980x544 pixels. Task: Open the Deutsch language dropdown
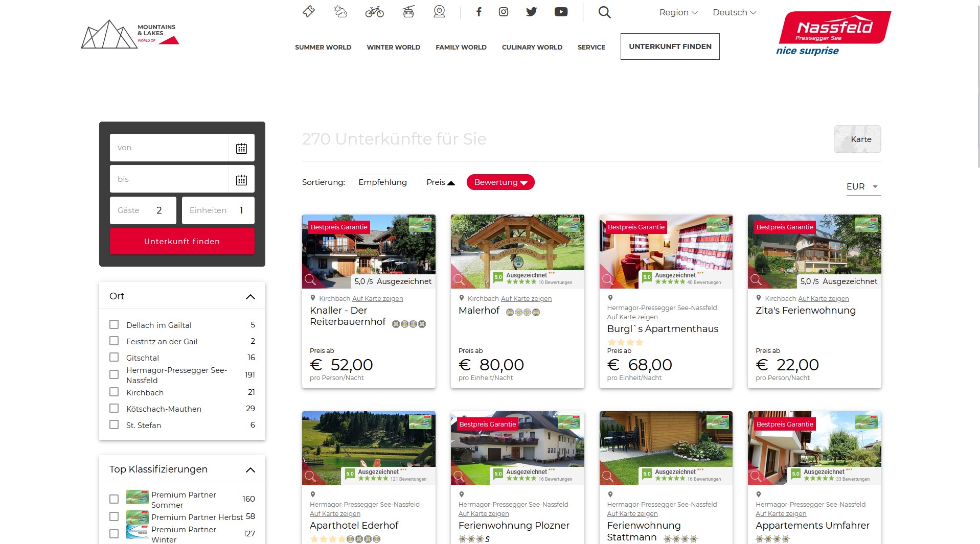tap(734, 12)
